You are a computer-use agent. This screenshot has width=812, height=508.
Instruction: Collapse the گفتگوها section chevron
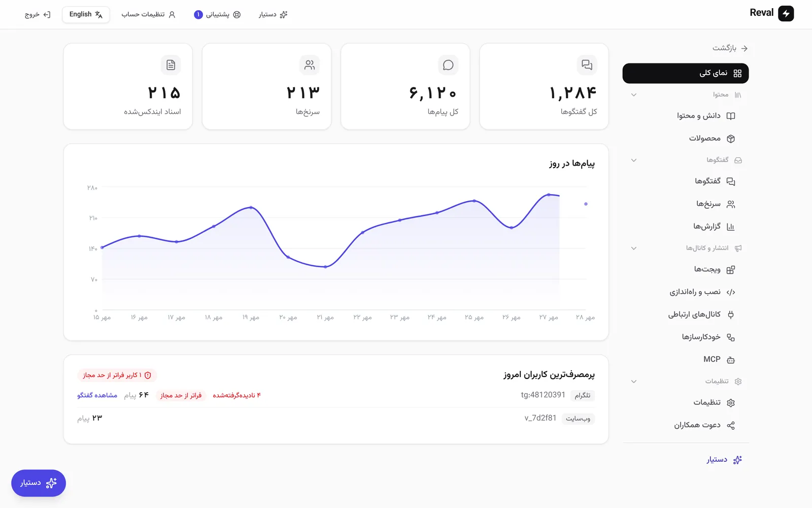coord(634,160)
